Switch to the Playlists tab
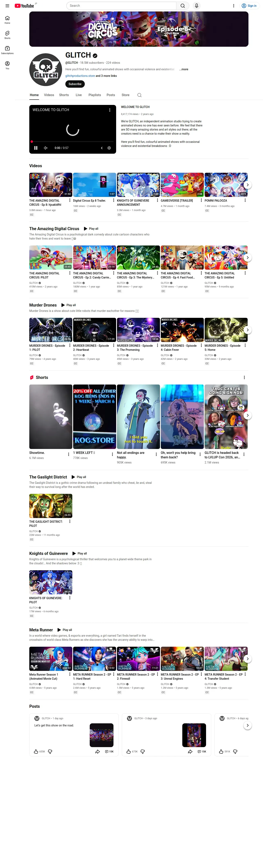Viewport: 263px width, 868px height. click(95, 95)
